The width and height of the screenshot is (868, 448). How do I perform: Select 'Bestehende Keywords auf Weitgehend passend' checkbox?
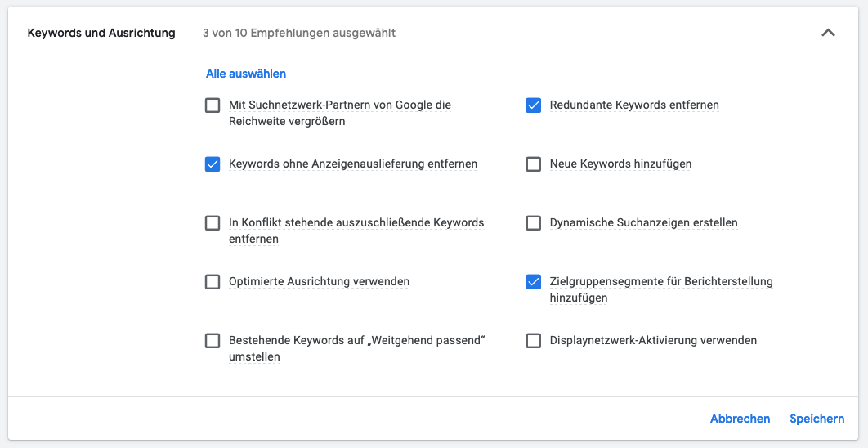[x=213, y=341]
